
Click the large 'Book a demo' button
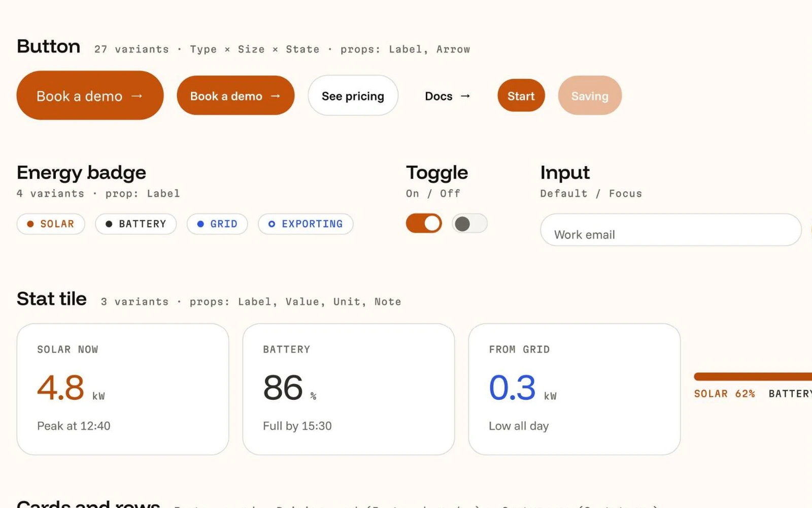90,96
